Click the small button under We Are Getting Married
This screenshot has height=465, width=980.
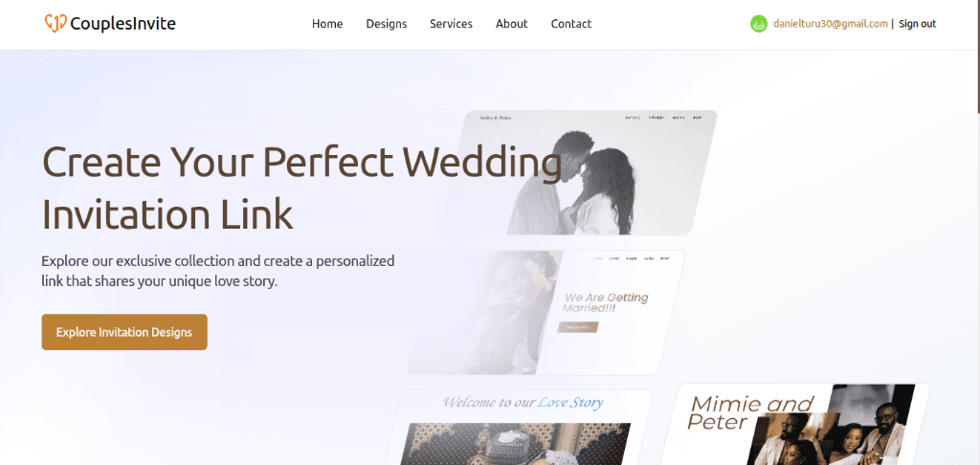click(x=578, y=327)
